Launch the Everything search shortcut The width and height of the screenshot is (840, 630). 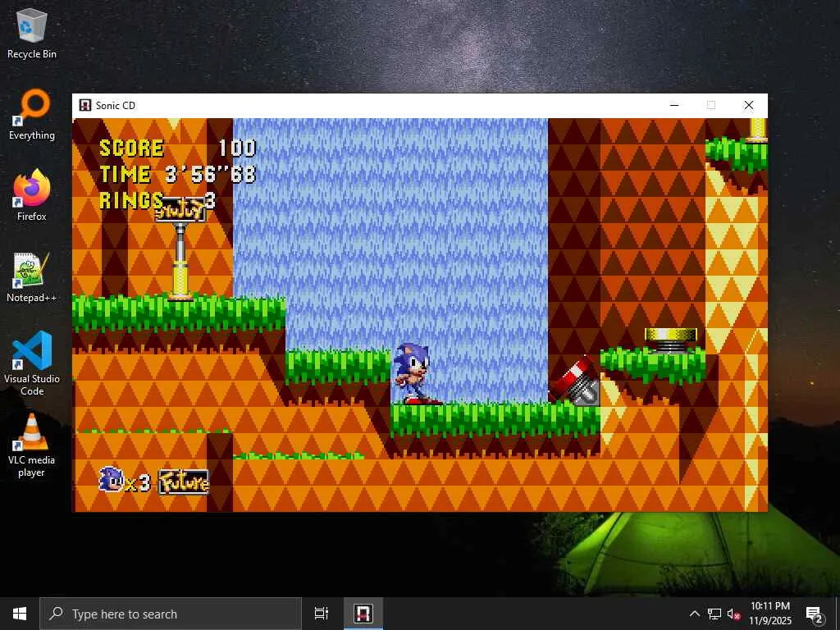32,115
